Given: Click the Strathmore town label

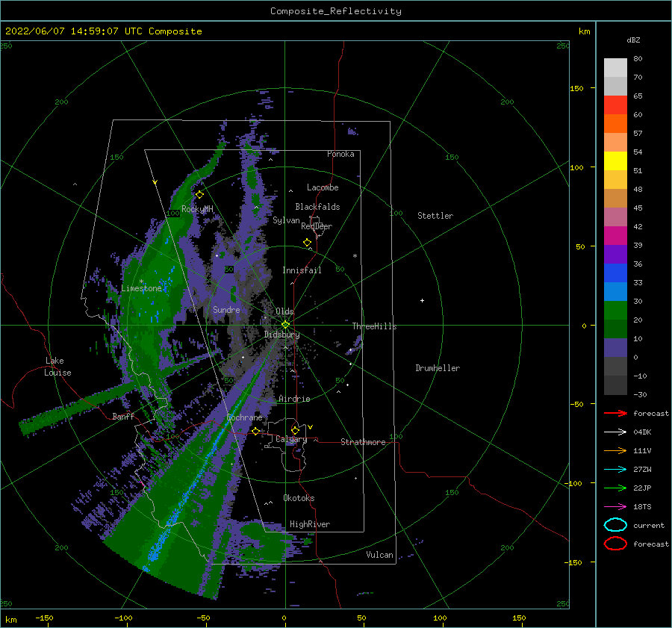Looking at the screenshot, I should pyautogui.click(x=363, y=442).
